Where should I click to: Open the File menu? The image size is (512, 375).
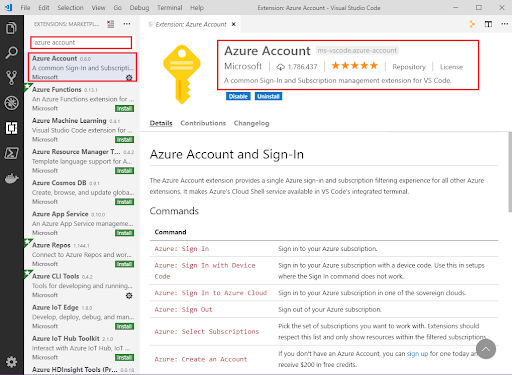(25, 7)
